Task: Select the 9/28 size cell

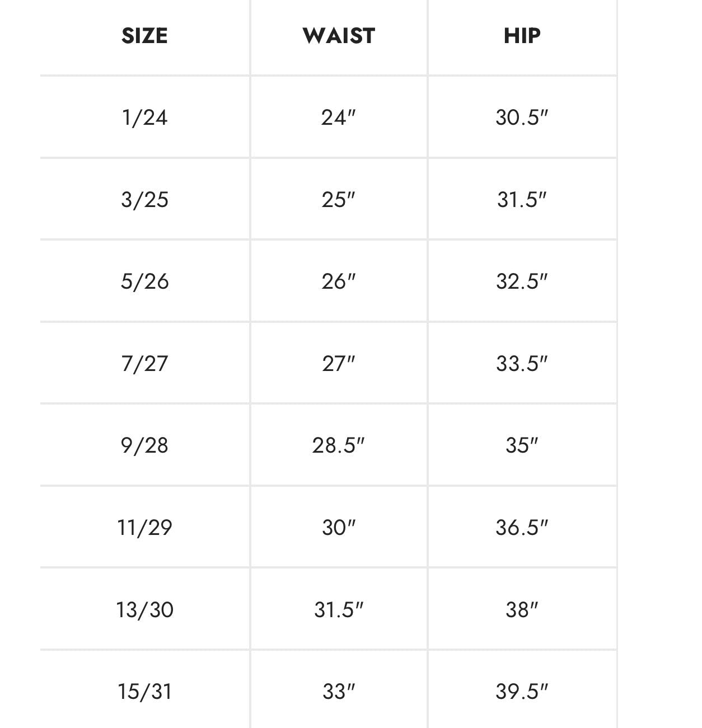Action: [x=144, y=445]
